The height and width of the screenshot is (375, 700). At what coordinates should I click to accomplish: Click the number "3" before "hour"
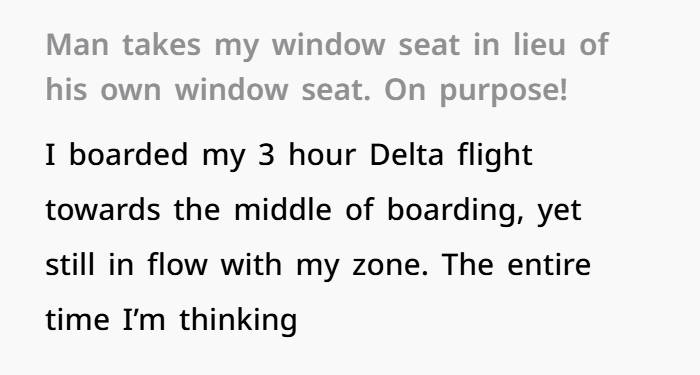266,155
